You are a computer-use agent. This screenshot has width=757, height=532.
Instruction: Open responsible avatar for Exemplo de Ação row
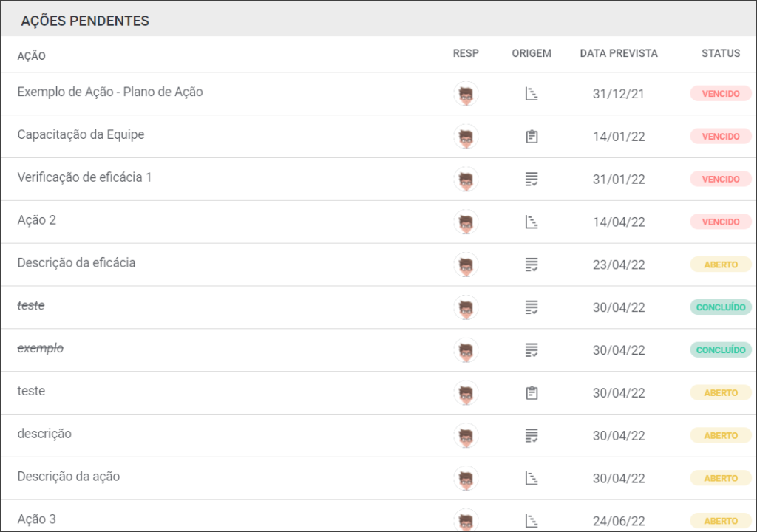tap(466, 94)
